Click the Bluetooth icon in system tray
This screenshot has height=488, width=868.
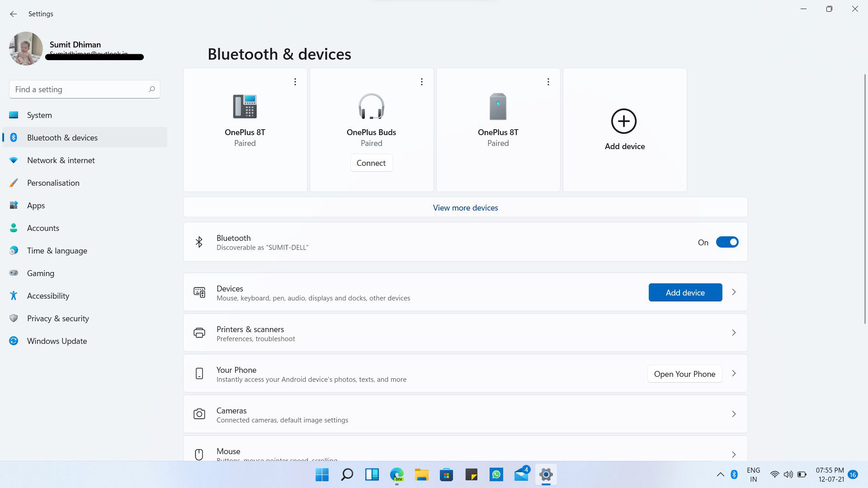coord(734,474)
